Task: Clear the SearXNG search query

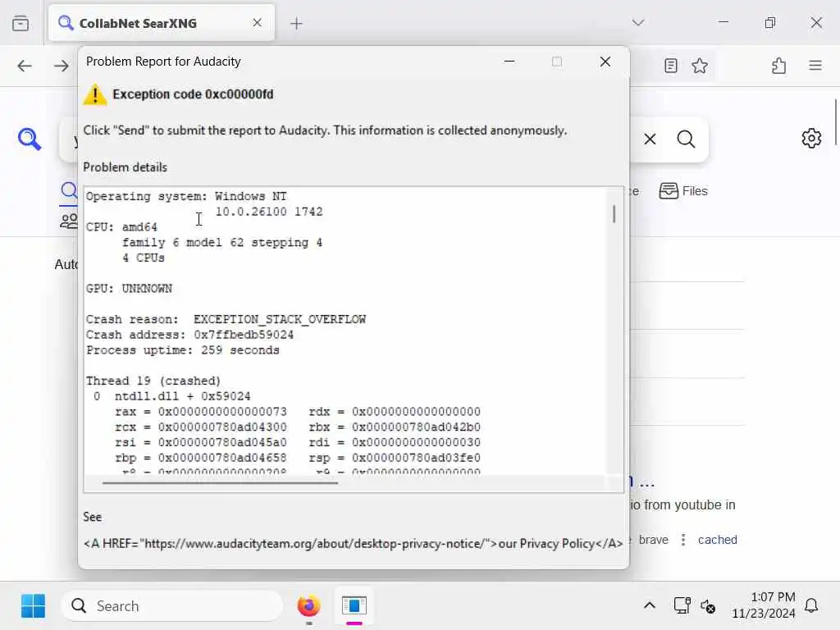Action: [x=650, y=139]
